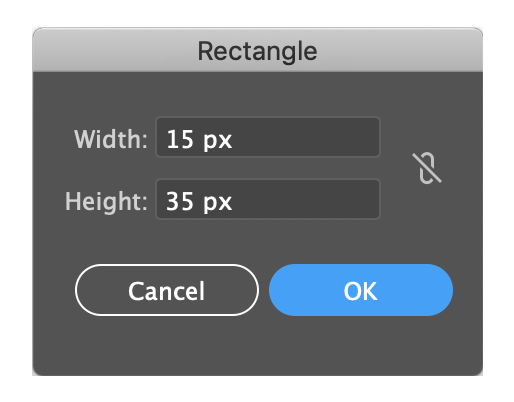514x402 pixels.
Task: Select the blue OK button
Action: pos(361,290)
